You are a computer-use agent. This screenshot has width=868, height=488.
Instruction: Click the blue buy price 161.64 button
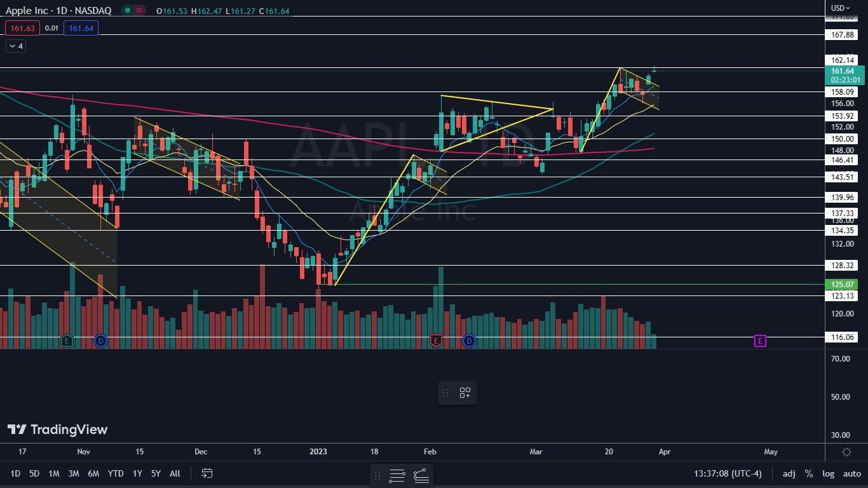[x=81, y=28]
